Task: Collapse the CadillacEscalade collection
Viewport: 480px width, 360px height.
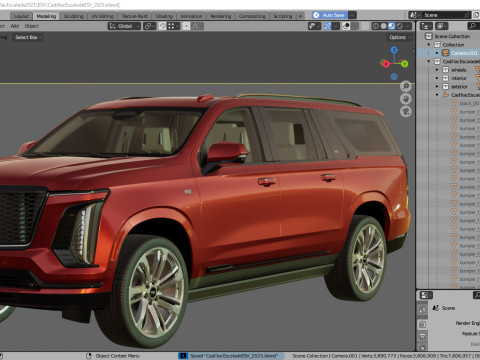Action: 429,61
